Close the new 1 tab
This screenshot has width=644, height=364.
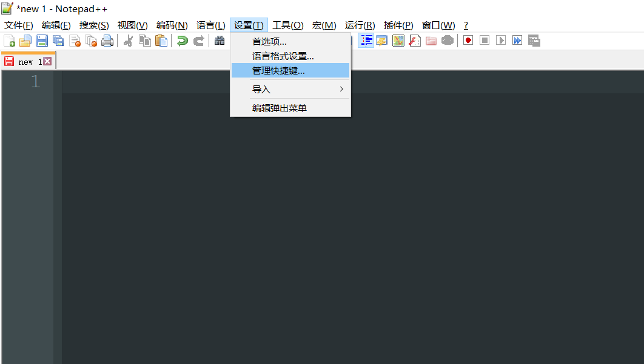click(48, 62)
